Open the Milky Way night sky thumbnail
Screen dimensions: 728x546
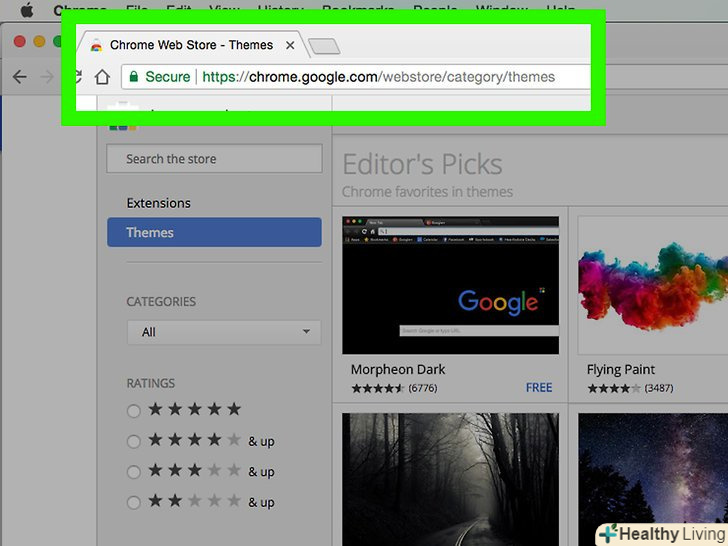(653, 480)
